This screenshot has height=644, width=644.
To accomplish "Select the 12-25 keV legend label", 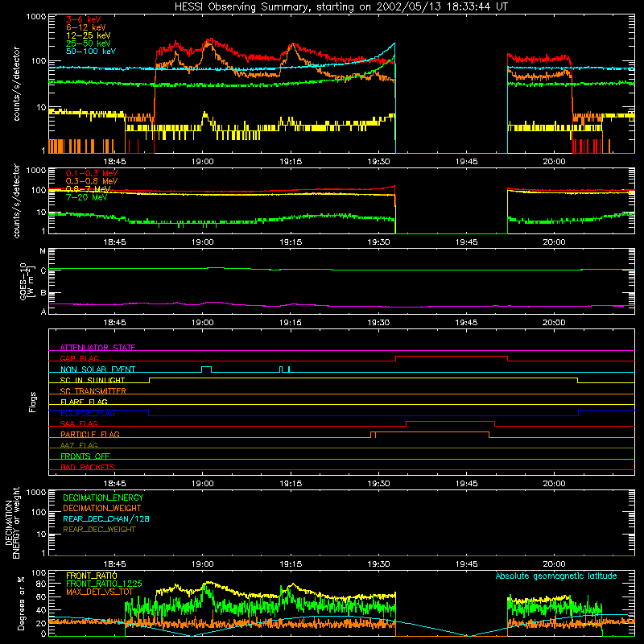I will click(x=89, y=35).
